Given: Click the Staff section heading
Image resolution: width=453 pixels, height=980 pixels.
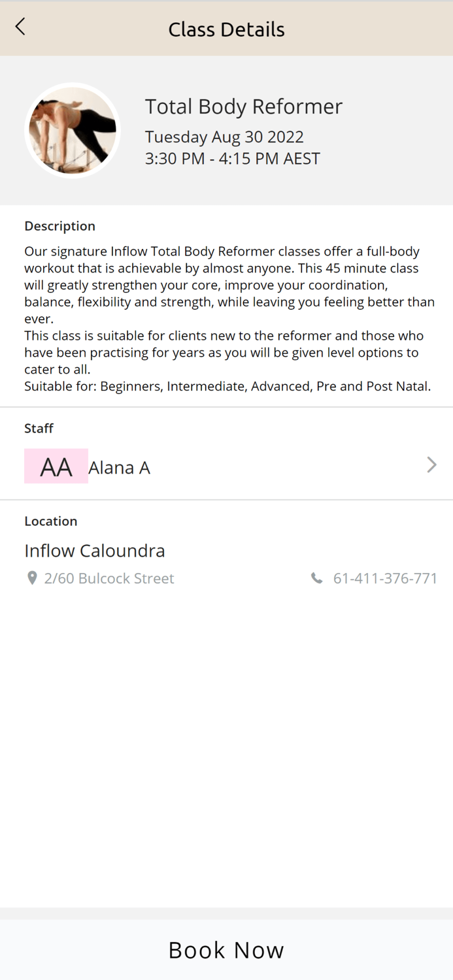Looking at the screenshot, I should [39, 428].
